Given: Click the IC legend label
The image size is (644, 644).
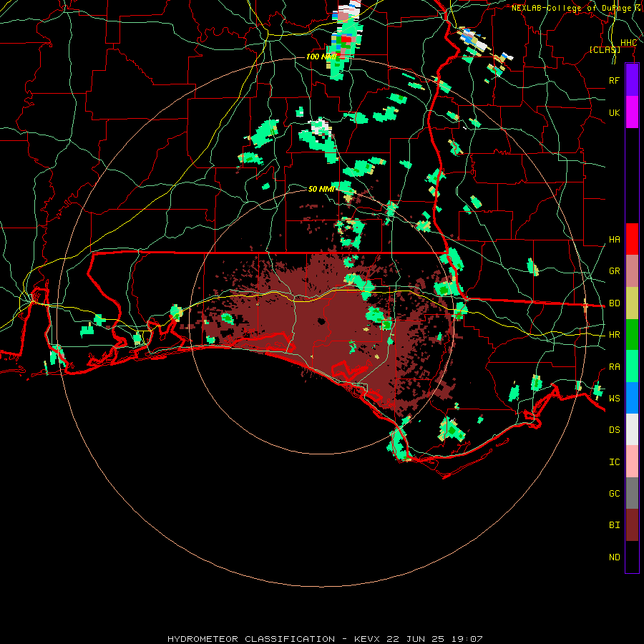Looking at the screenshot, I should pos(615,462).
